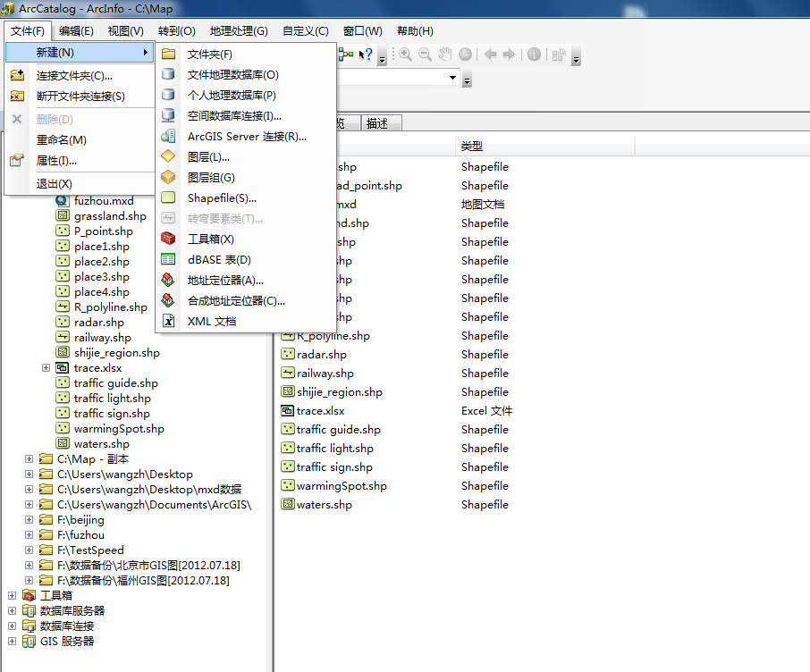810x672 pixels.
Task: Select Shapefile(S)... in the New submenu
Action: click(x=246, y=197)
